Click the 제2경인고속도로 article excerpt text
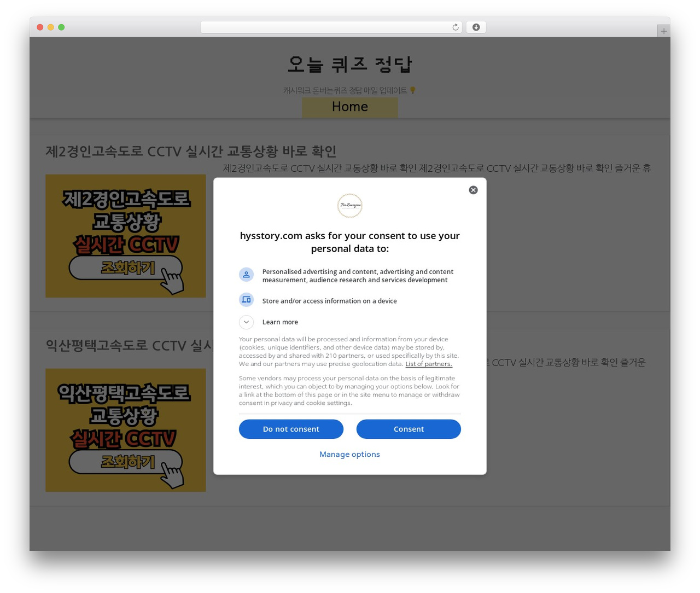 point(437,168)
